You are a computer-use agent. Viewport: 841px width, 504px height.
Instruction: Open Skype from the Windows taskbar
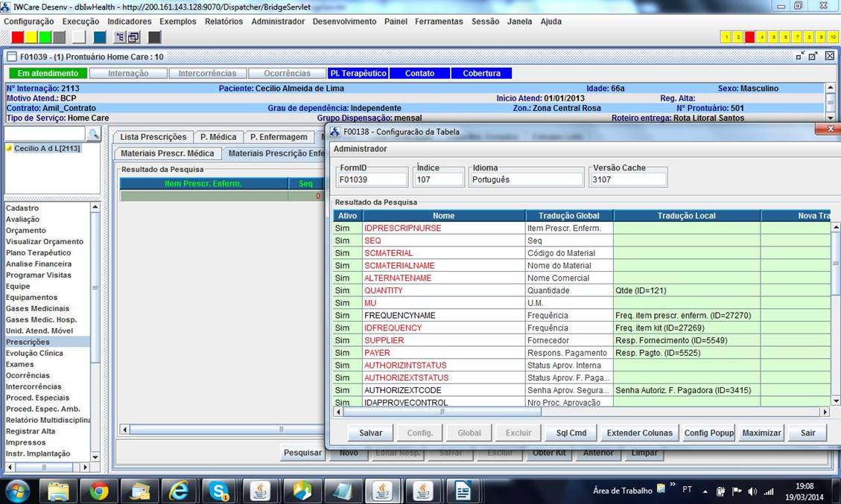pos(218,491)
